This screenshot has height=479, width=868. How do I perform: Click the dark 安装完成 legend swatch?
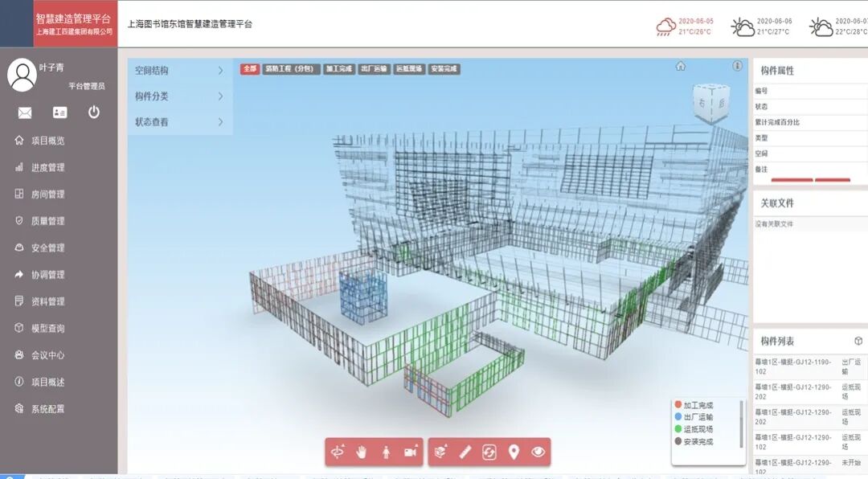click(678, 441)
